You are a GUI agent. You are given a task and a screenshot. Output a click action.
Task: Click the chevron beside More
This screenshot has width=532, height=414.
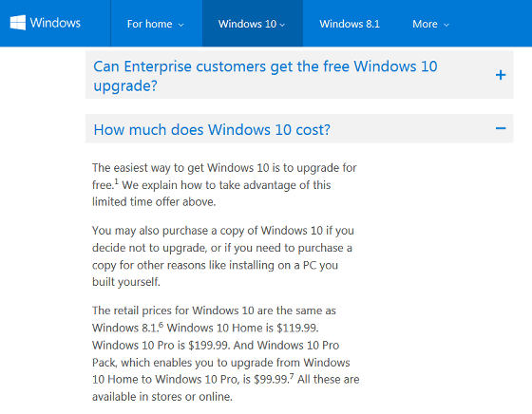pyautogui.click(x=446, y=25)
